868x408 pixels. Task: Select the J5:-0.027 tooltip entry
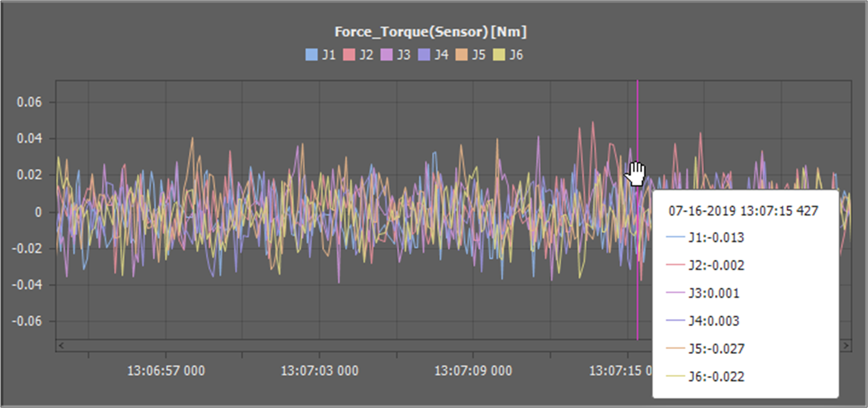(x=716, y=349)
